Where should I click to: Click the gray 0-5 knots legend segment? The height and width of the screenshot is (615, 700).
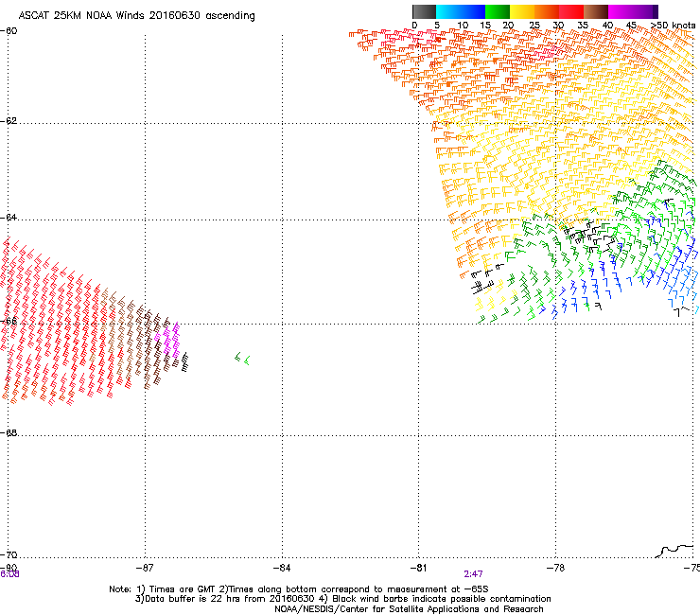click(x=424, y=11)
